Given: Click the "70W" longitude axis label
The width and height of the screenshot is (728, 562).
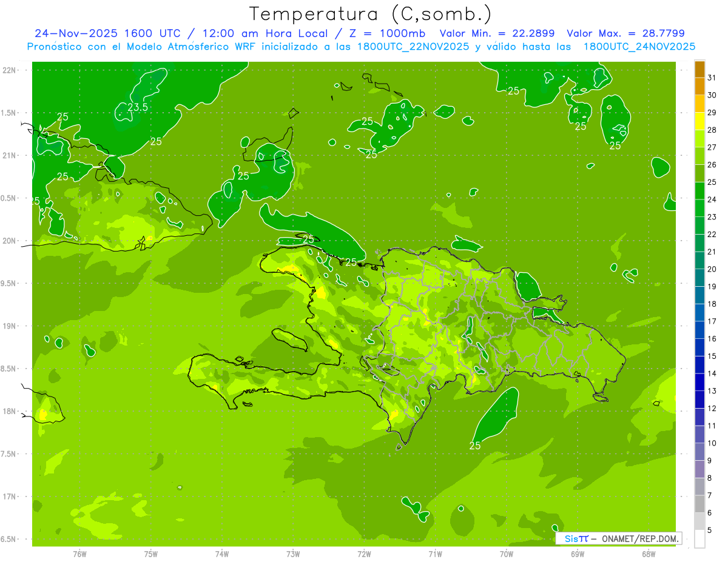Looking at the screenshot, I should [x=507, y=554].
